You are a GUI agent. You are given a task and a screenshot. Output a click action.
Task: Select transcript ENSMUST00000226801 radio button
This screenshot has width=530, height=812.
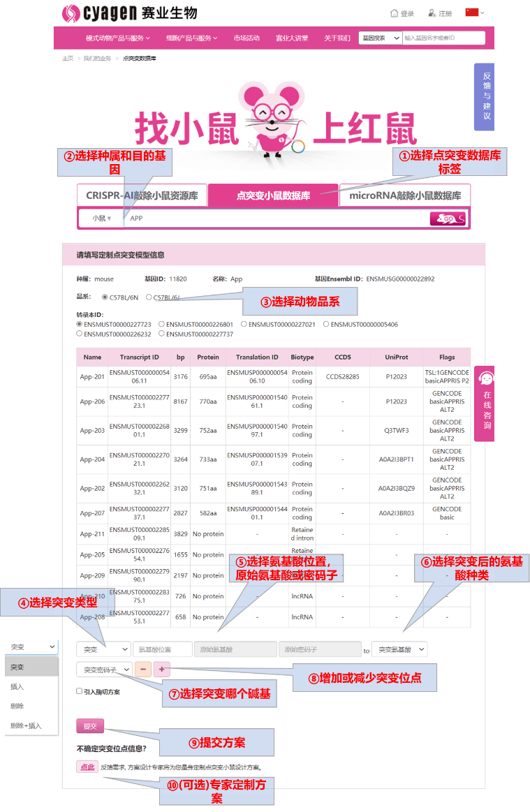[161, 324]
